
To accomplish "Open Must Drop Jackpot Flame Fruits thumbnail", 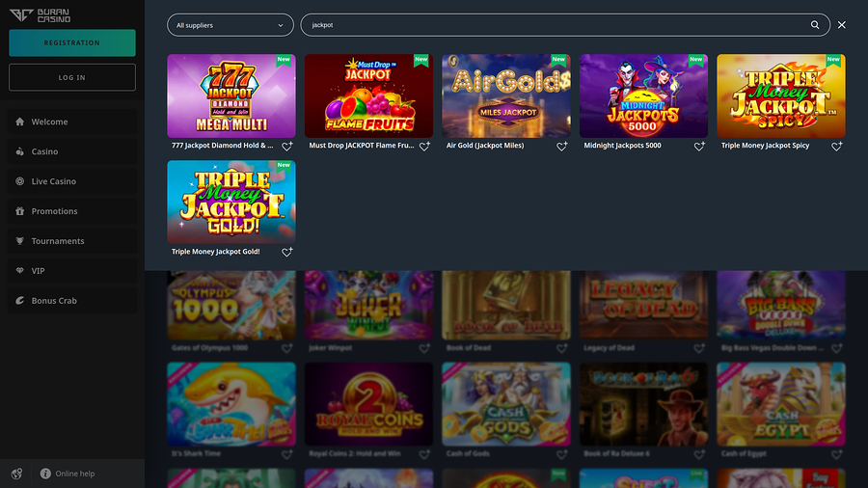I will (x=368, y=95).
